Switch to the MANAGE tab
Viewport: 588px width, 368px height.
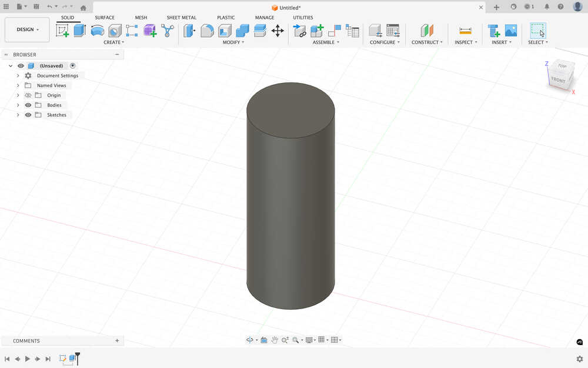click(265, 18)
